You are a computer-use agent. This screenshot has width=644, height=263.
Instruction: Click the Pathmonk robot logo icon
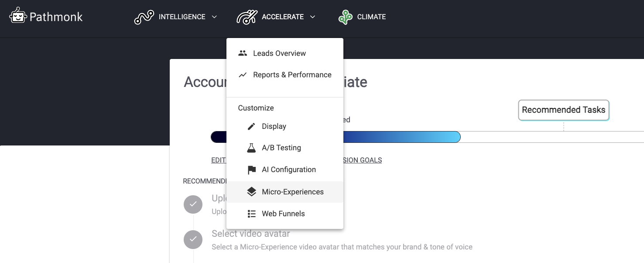click(x=18, y=16)
